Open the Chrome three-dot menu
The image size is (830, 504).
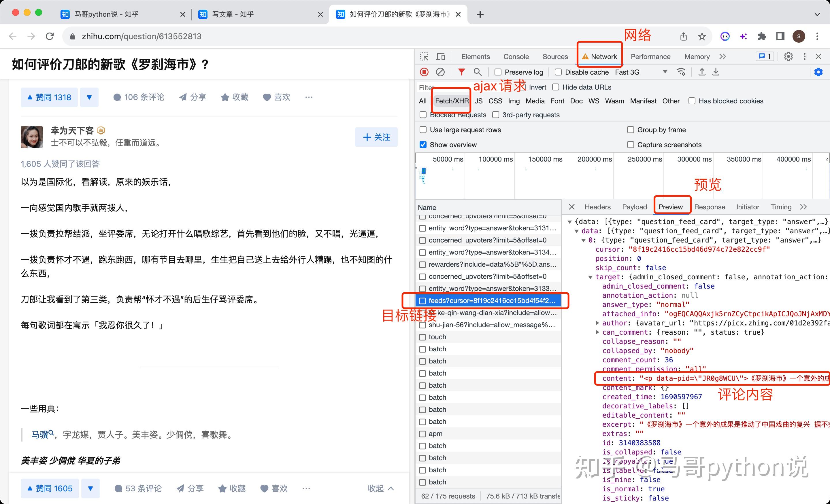(x=817, y=36)
